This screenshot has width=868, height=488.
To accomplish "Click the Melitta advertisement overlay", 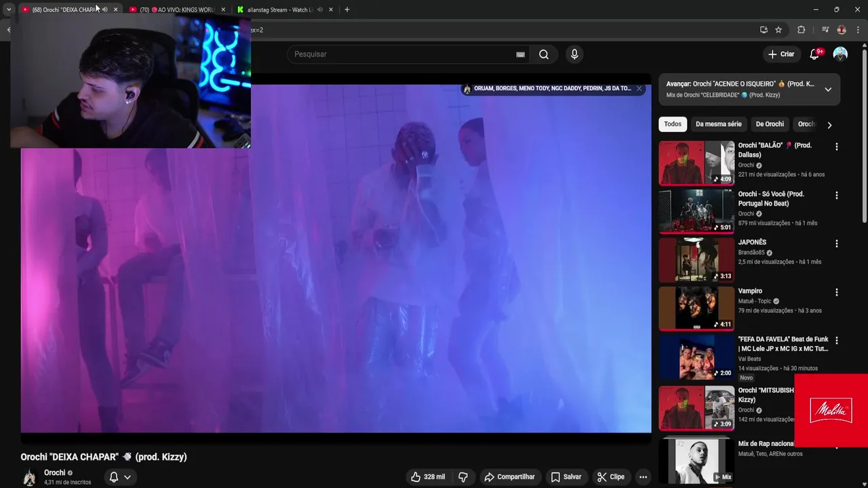I will 831,411.
